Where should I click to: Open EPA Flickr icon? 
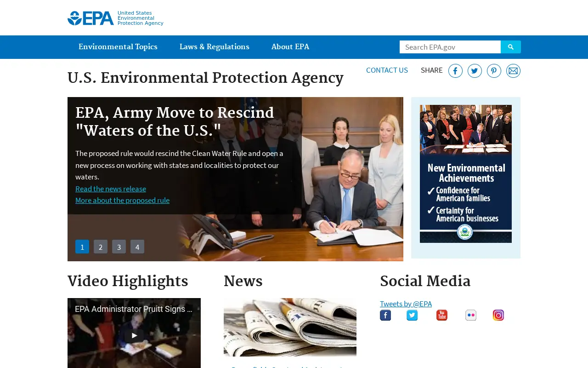tap(471, 315)
